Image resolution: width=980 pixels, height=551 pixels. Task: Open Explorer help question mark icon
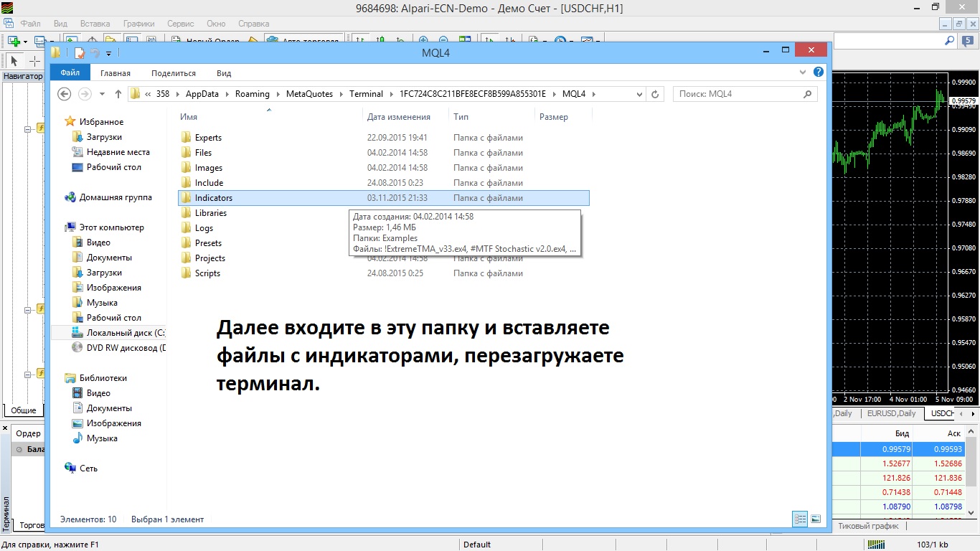pyautogui.click(x=818, y=72)
